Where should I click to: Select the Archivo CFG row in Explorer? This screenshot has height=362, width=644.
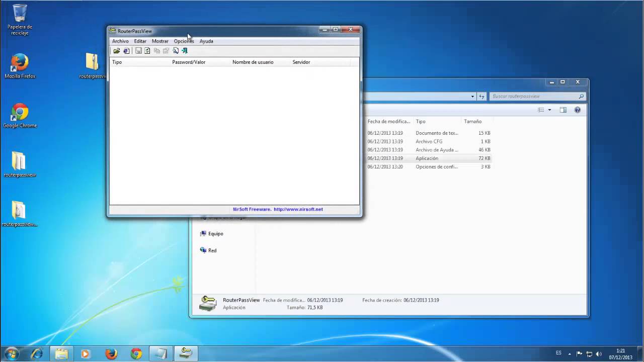coord(429,141)
